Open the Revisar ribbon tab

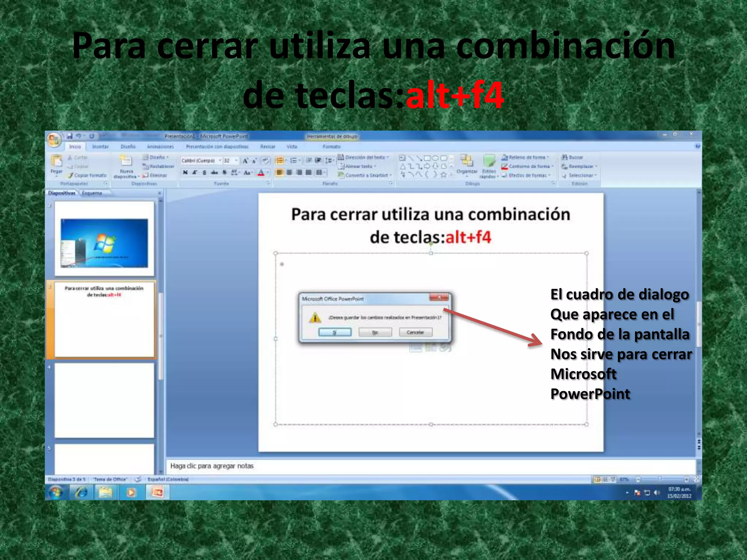pyautogui.click(x=268, y=147)
